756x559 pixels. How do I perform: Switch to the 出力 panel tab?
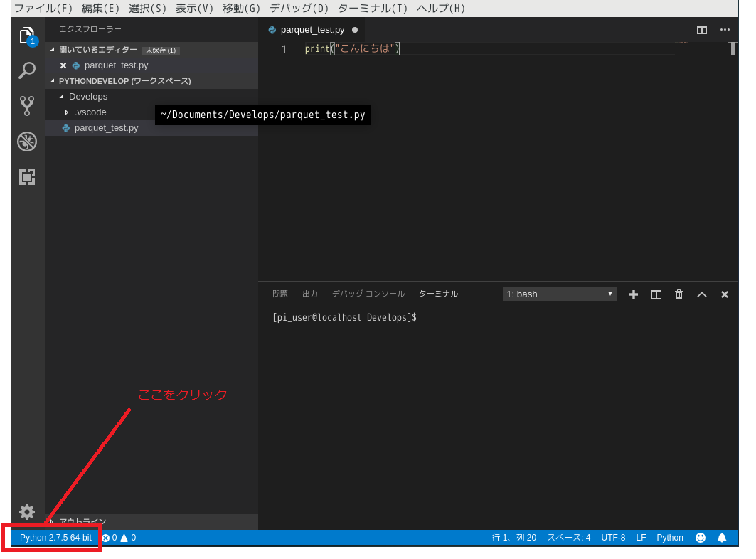310,294
